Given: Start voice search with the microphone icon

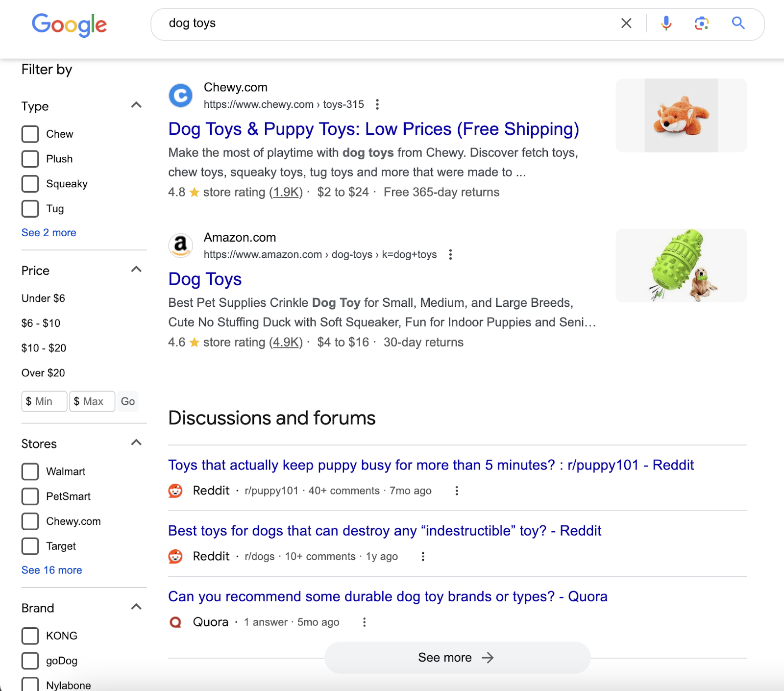Looking at the screenshot, I should pyautogui.click(x=666, y=23).
